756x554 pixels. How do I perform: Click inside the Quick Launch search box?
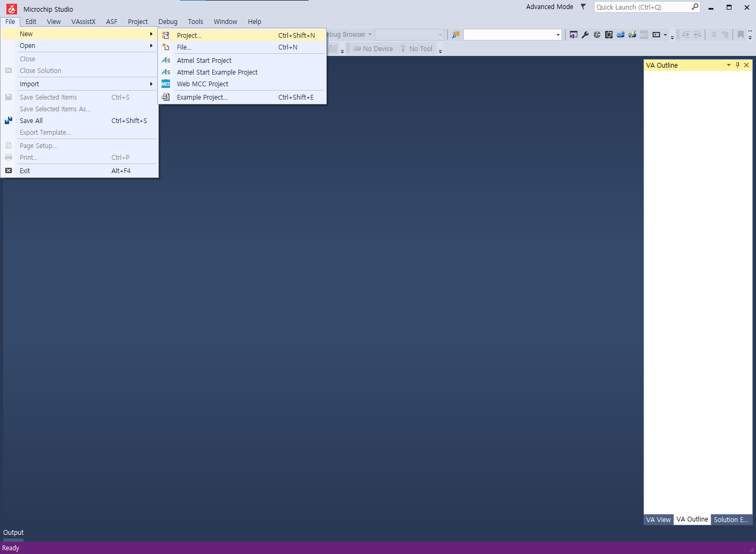pos(642,7)
